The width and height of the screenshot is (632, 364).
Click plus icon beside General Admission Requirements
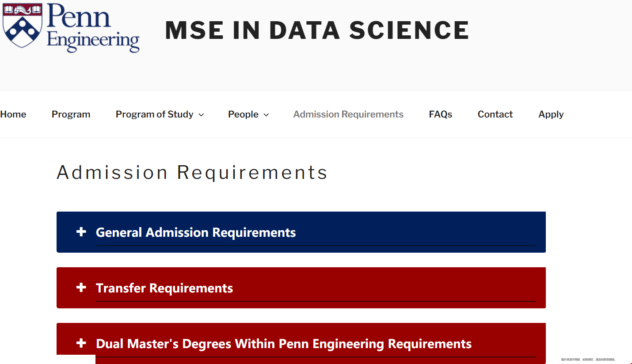(x=81, y=232)
